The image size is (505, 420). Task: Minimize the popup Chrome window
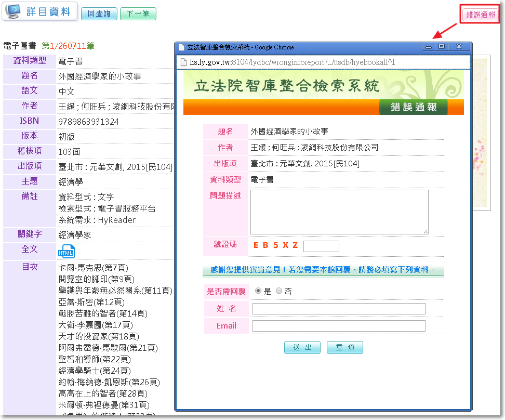pos(429,47)
